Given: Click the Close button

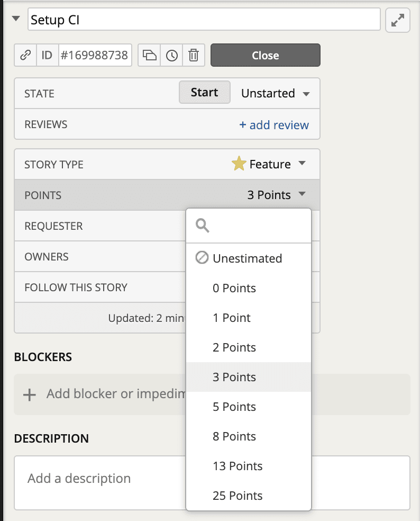Looking at the screenshot, I should pyautogui.click(x=265, y=55).
